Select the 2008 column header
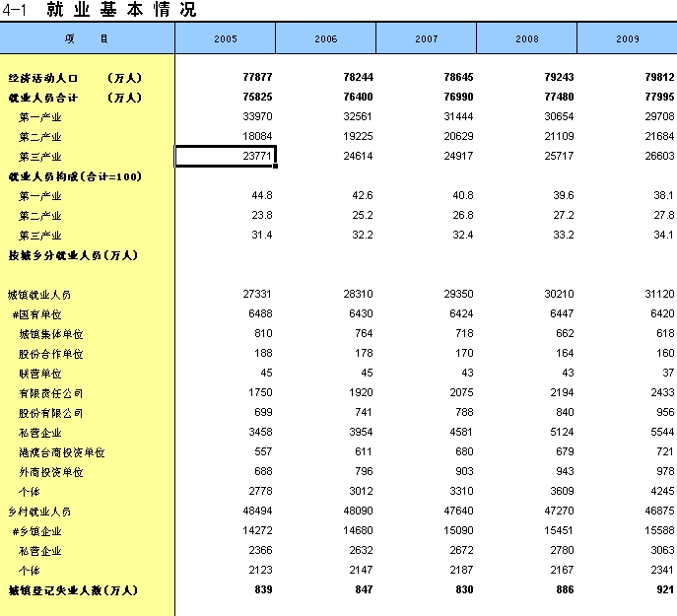677x616 pixels. (x=526, y=38)
